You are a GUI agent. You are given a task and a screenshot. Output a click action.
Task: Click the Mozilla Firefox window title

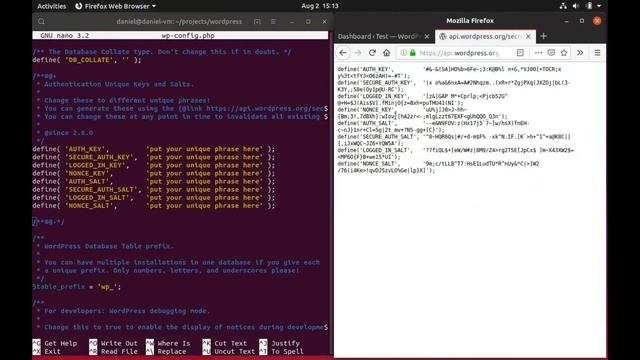tap(470, 21)
